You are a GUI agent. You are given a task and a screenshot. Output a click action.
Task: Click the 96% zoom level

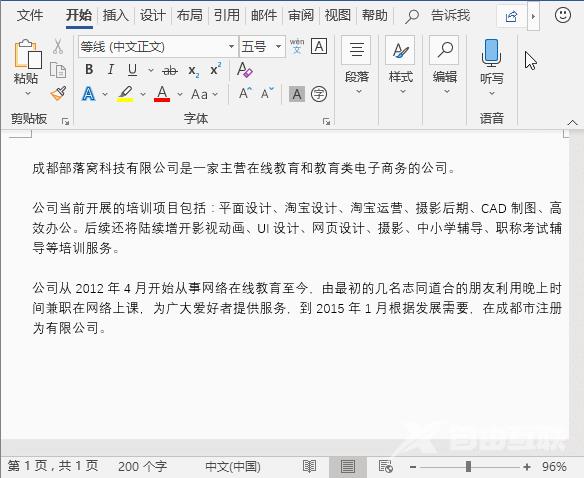point(554,466)
